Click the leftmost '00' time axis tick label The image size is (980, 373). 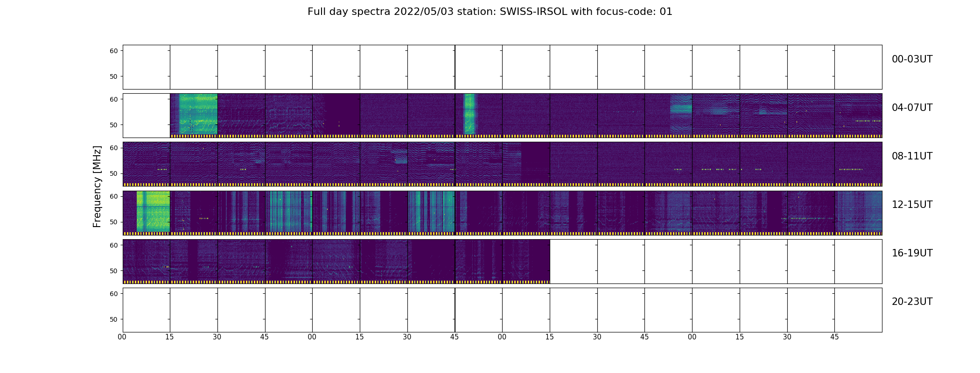tap(122, 337)
